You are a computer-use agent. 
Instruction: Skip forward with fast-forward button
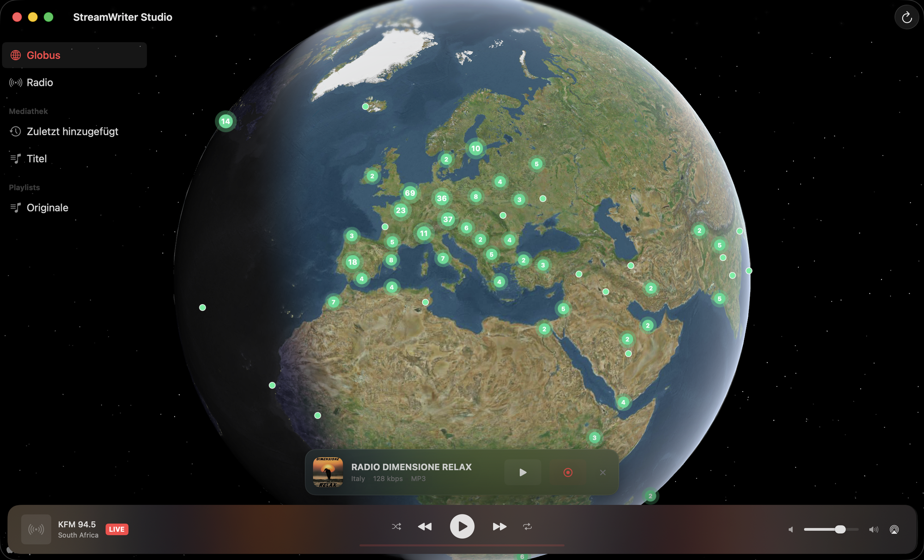tap(499, 527)
